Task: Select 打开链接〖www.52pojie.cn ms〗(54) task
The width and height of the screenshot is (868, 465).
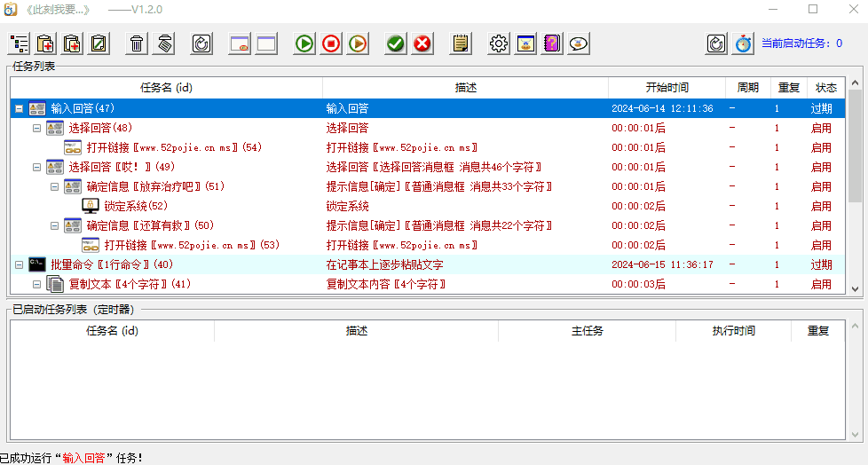Action: [x=174, y=148]
